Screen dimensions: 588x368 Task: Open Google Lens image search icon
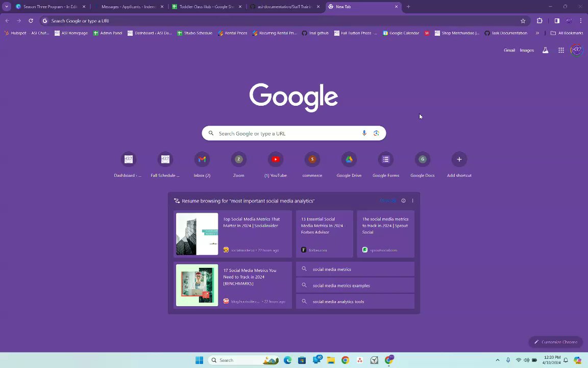coord(376,133)
